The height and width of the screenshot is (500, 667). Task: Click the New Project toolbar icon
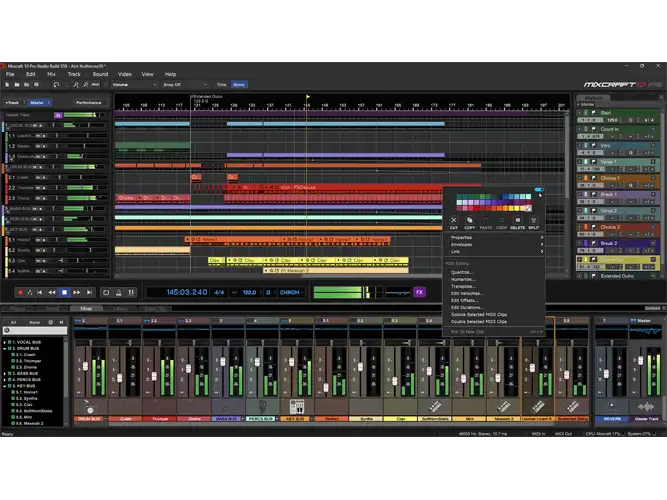(x=7, y=85)
